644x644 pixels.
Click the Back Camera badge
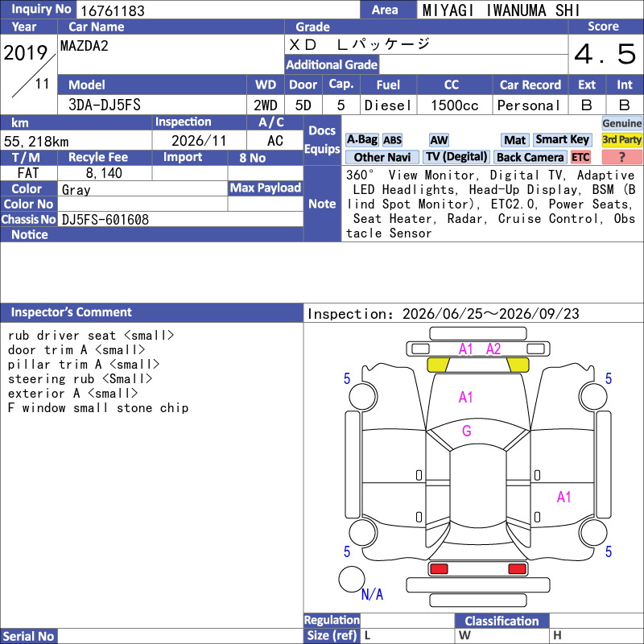click(x=530, y=157)
